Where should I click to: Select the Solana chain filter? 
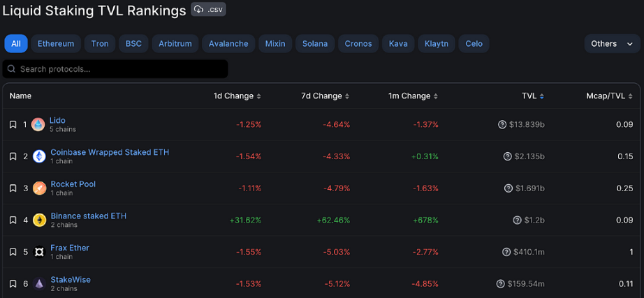(x=315, y=43)
